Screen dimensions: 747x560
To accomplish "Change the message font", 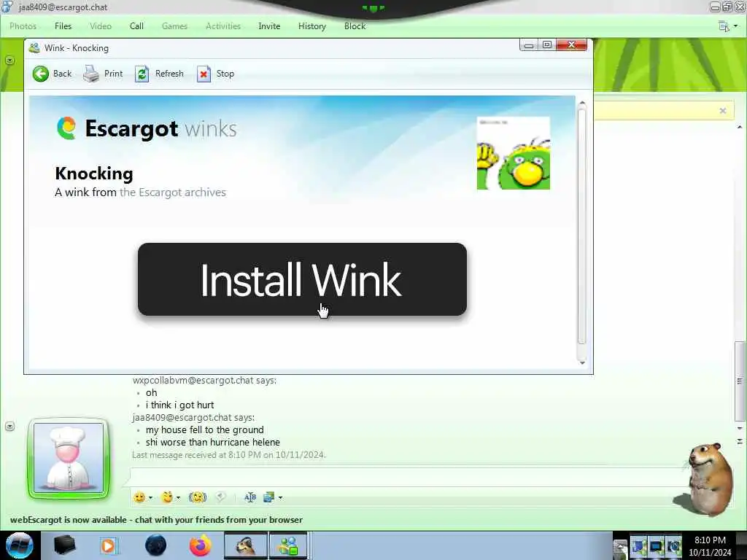I will (x=249, y=497).
